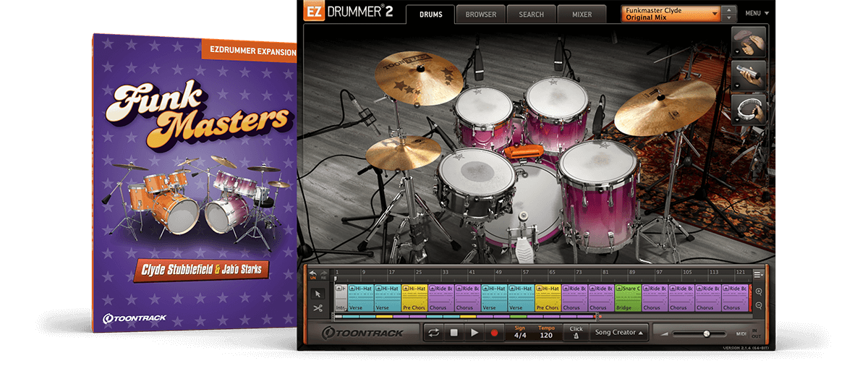Open the Search tab

tap(531, 14)
